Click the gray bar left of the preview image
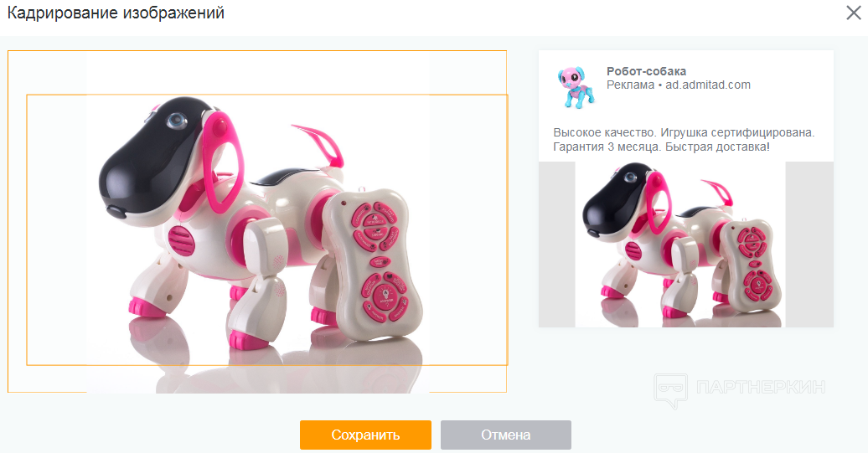This screenshot has width=868, height=453. 557,245
